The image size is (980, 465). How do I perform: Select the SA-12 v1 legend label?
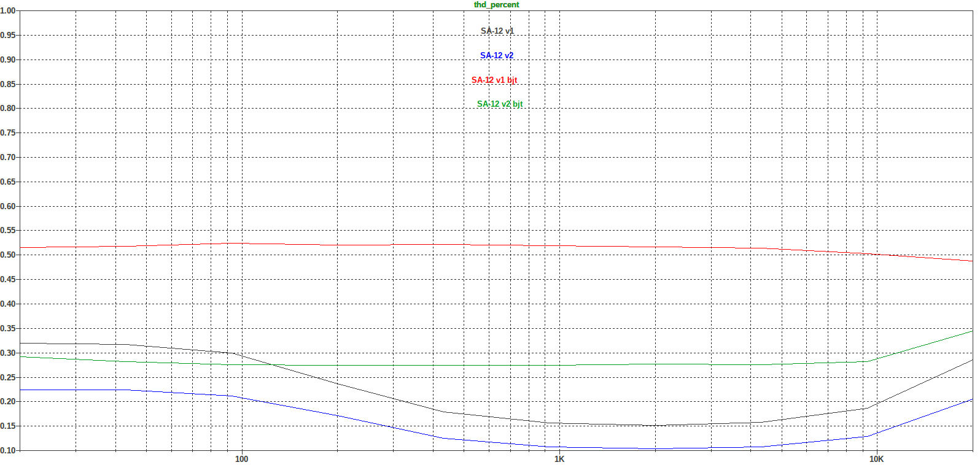(x=497, y=31)
